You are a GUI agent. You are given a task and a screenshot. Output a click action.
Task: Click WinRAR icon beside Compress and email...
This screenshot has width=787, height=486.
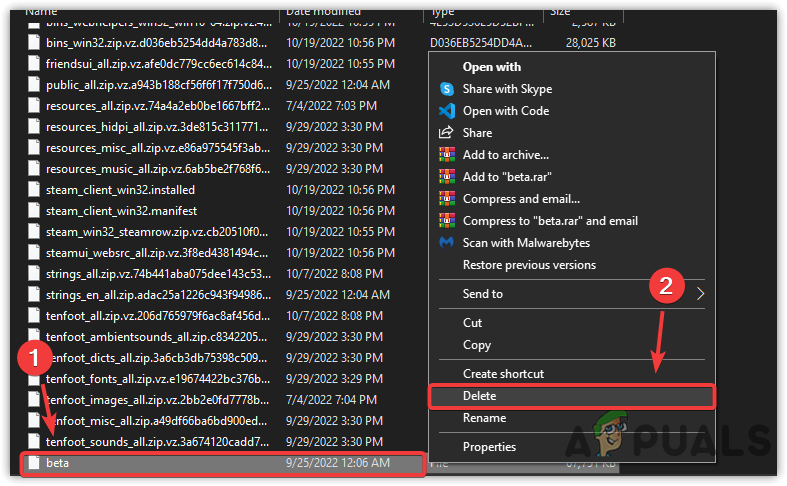[447, 199]
